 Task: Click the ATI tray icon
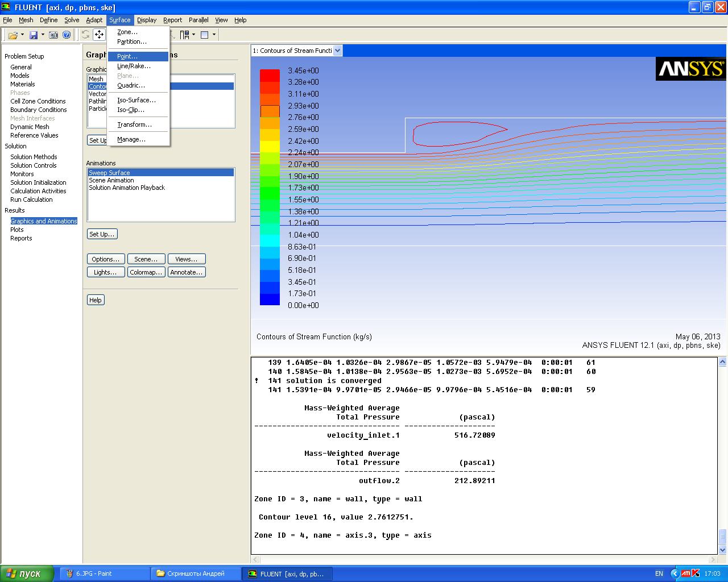click(686, 573)
